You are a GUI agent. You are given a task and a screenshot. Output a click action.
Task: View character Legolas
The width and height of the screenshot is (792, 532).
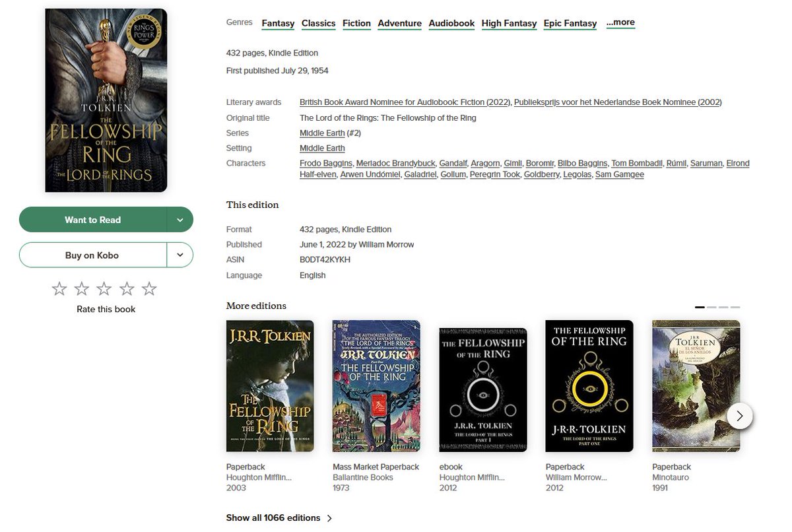coord(577,175)
